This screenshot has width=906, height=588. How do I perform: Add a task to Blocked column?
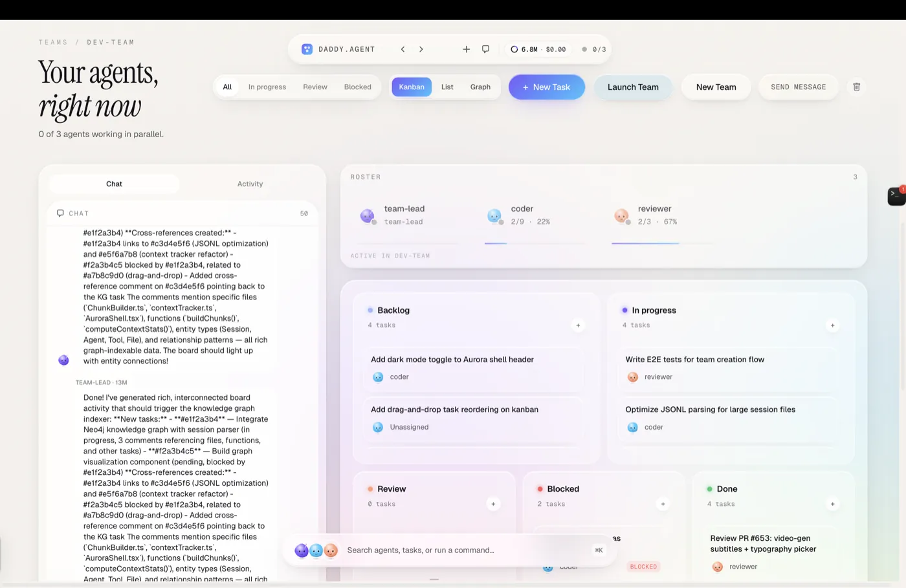(663, 504)
